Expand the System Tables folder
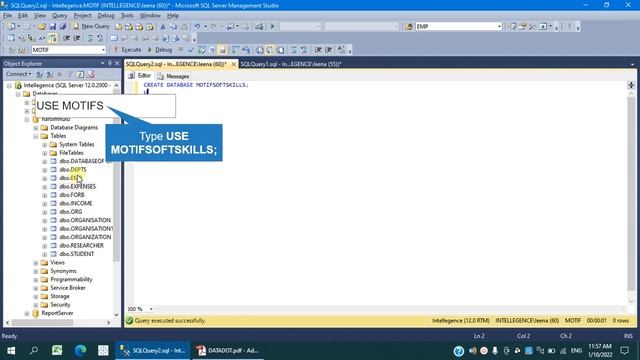This screenshot has height=360, width=640. (x=44, y=144)
